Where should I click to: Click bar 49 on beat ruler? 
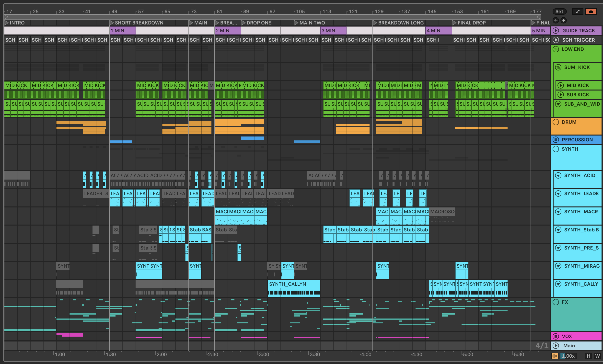coord(114,11)
